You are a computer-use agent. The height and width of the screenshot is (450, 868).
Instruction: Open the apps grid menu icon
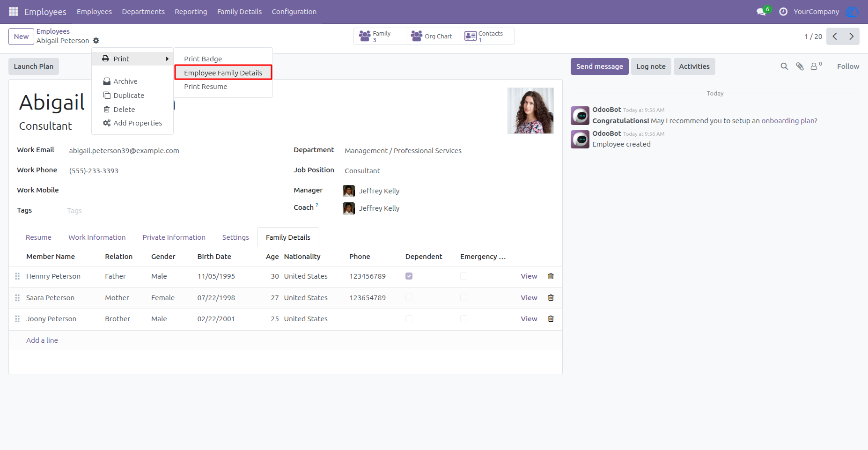14,11
